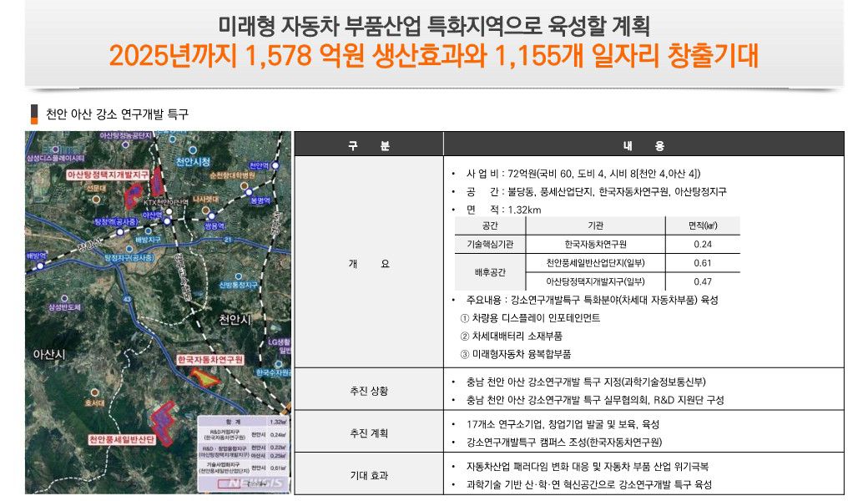Click the '기술핵심기관' cell

(x=490, y=244)
